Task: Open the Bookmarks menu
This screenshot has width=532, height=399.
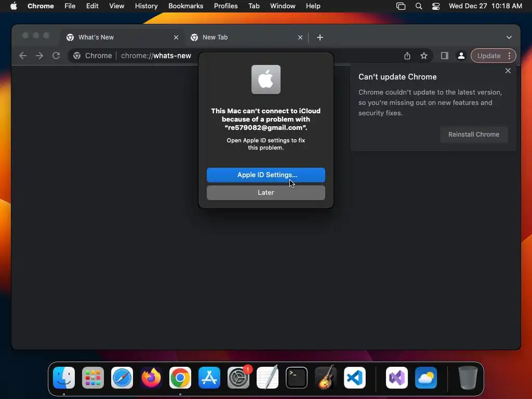Action: 185,6
